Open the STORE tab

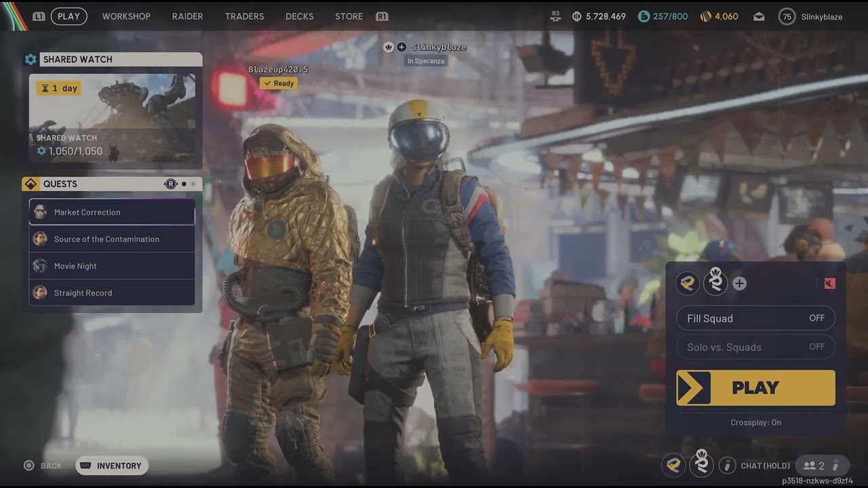pyautogui.click(x=349, y=16)
